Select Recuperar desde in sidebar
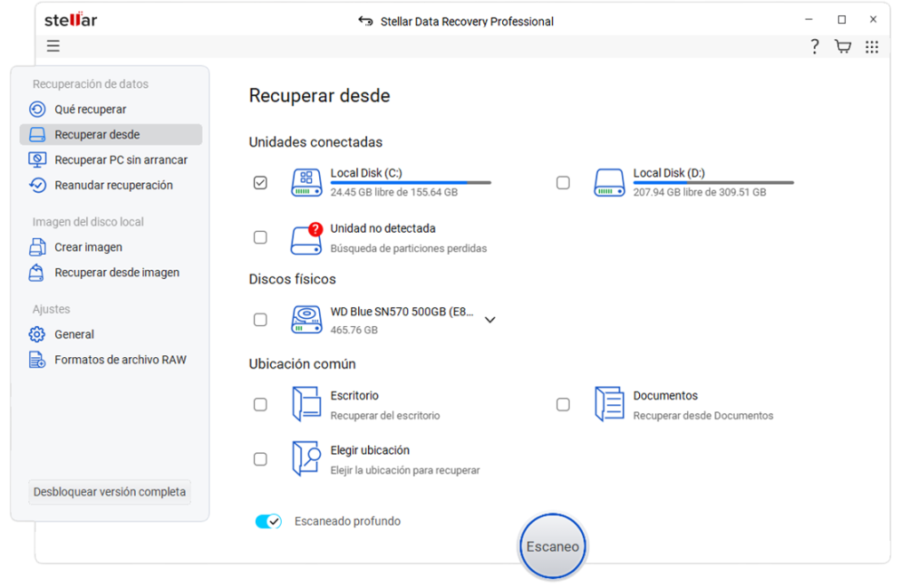This screenshot has height=588, width=910. pyautogui.click(x=111, y=134)
